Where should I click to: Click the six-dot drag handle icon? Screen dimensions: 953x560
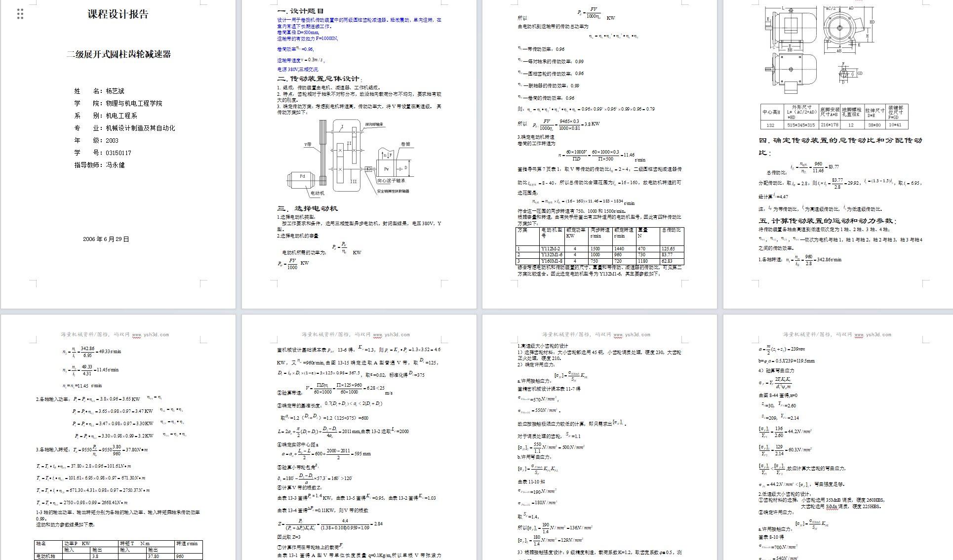(x=20, y=14)
